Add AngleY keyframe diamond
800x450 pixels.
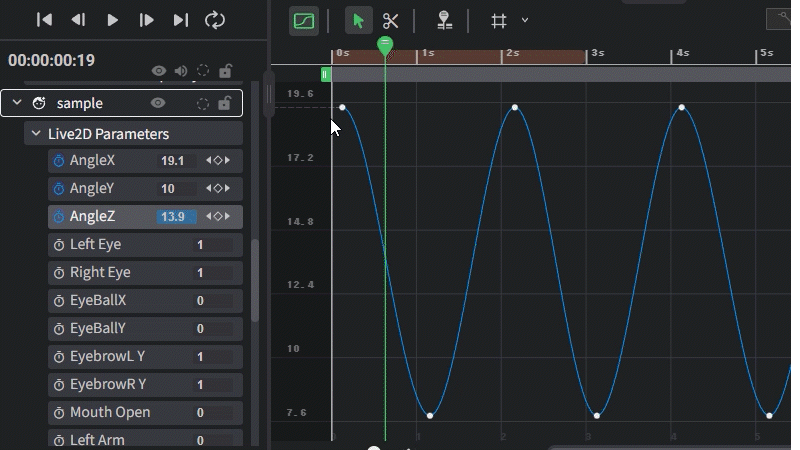click(218, 188)
